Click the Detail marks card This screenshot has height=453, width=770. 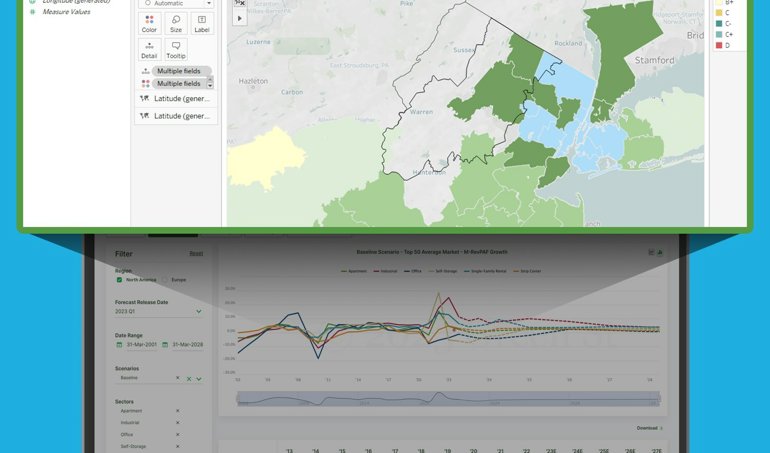149,50
